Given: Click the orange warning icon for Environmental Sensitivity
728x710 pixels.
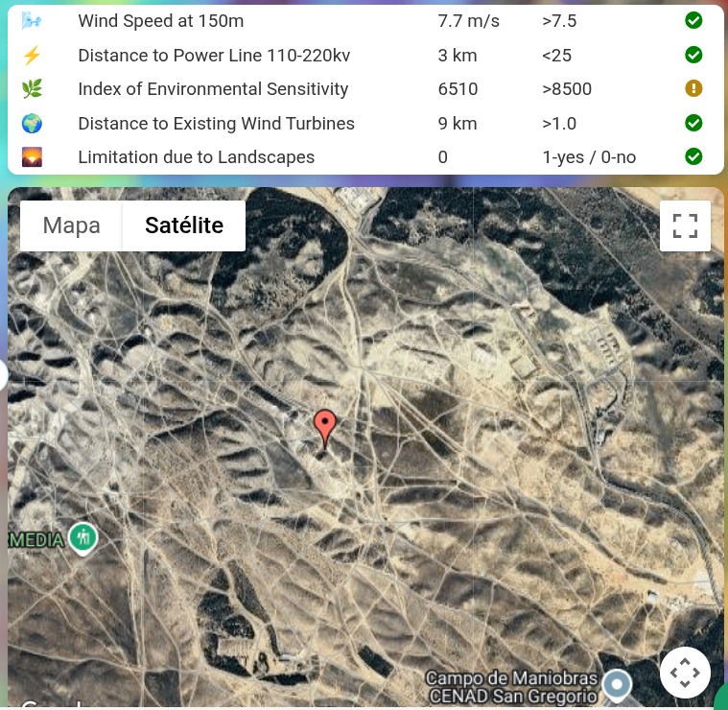Looking at the screenshot, I should click(x=693, y=89).
